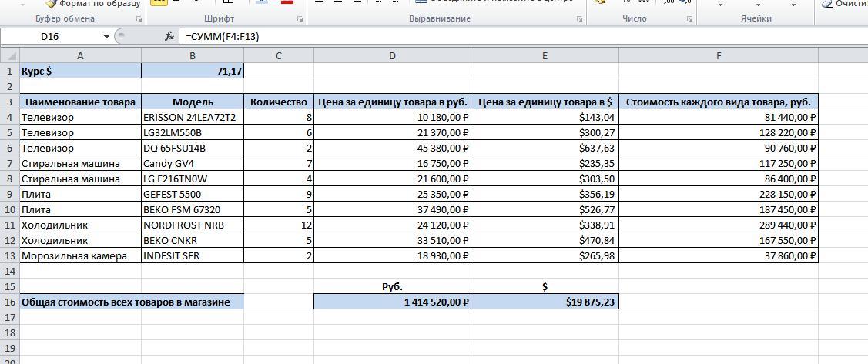Select the BEKO CNKR model cell

point(193,241)
